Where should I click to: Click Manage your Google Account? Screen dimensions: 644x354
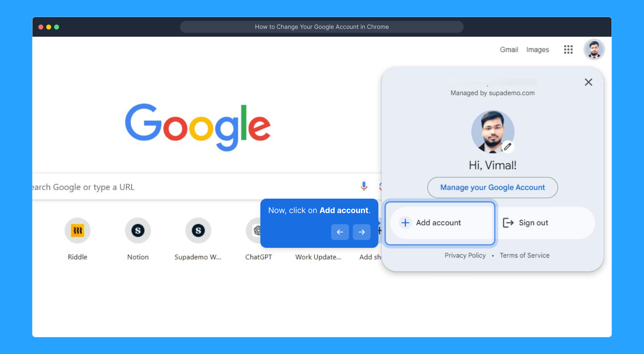click(x=492, y=187)
